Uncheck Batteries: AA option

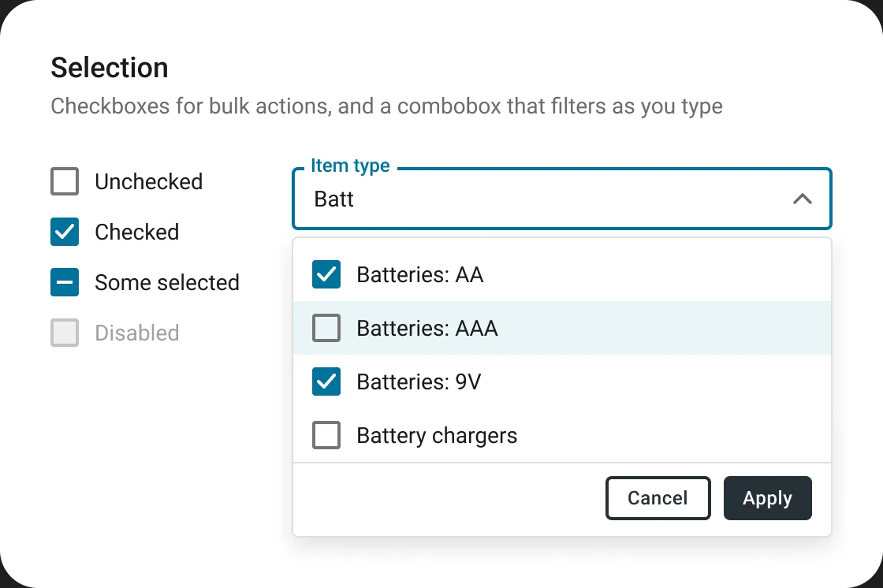click(326, 274)
